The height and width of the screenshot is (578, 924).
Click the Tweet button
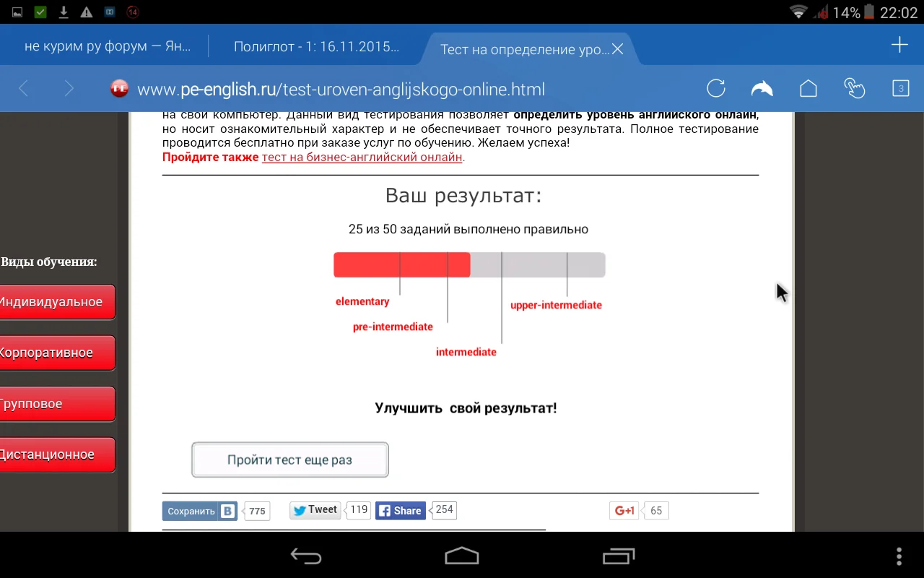[315, 510]
